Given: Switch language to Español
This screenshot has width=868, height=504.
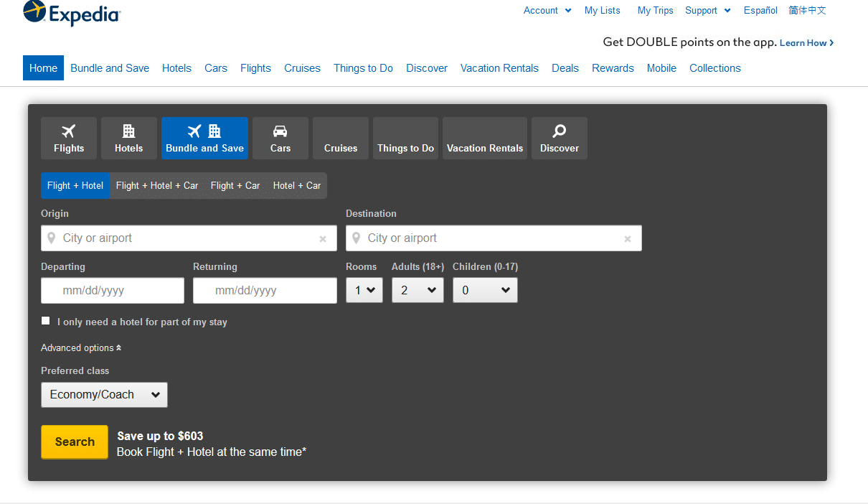Looking at the screenshot, I should [760, 10].
